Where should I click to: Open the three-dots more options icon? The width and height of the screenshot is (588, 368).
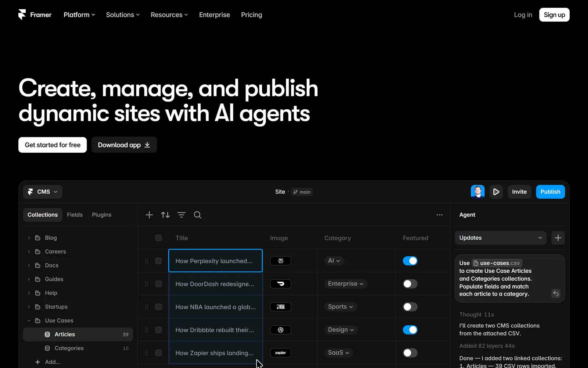(x=440, y=215)
